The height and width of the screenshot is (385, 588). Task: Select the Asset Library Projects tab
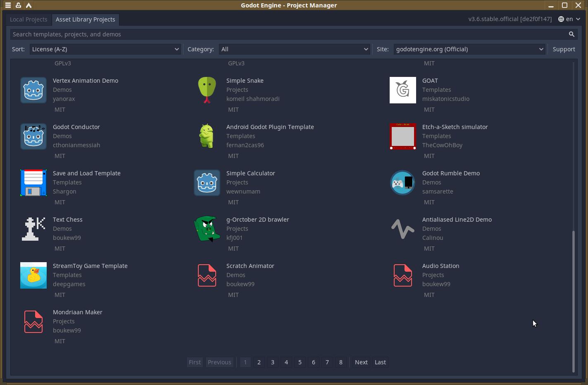[86, 19]
